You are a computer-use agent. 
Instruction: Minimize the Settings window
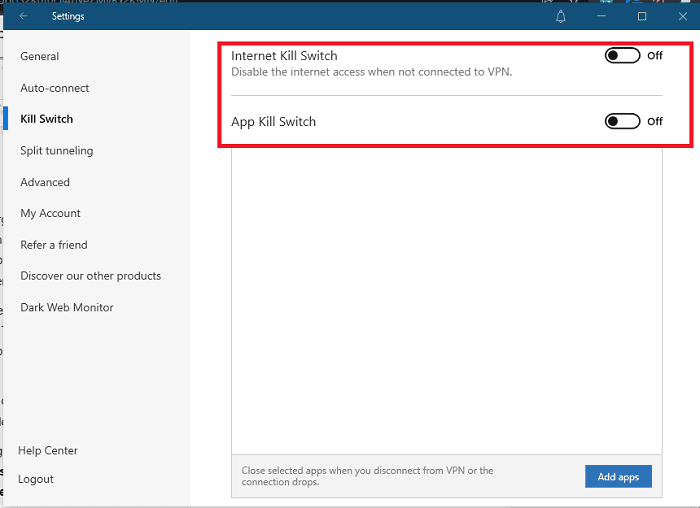tap(602, 16)
